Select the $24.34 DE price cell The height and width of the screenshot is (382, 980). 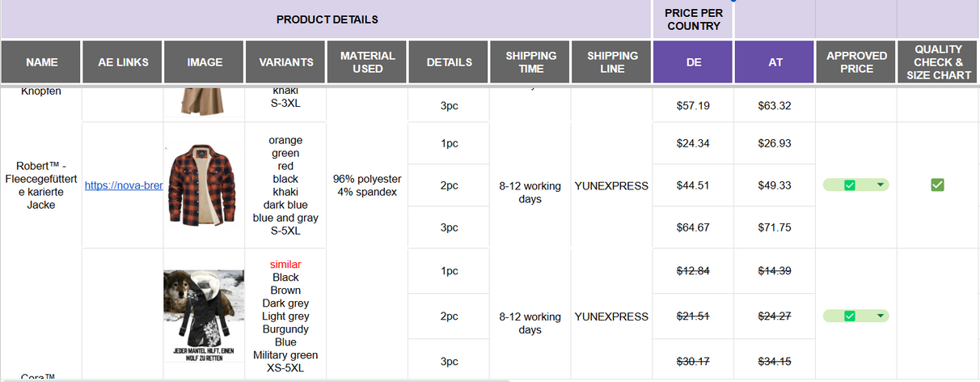pos(693,143)
